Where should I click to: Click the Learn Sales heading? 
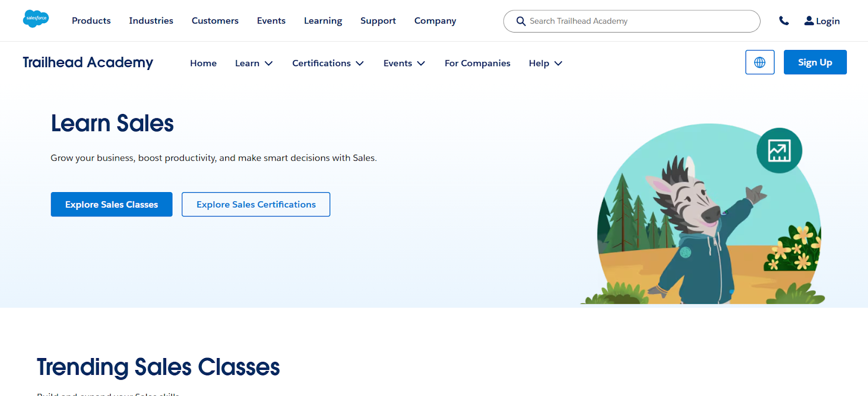(x=112, y=123)
